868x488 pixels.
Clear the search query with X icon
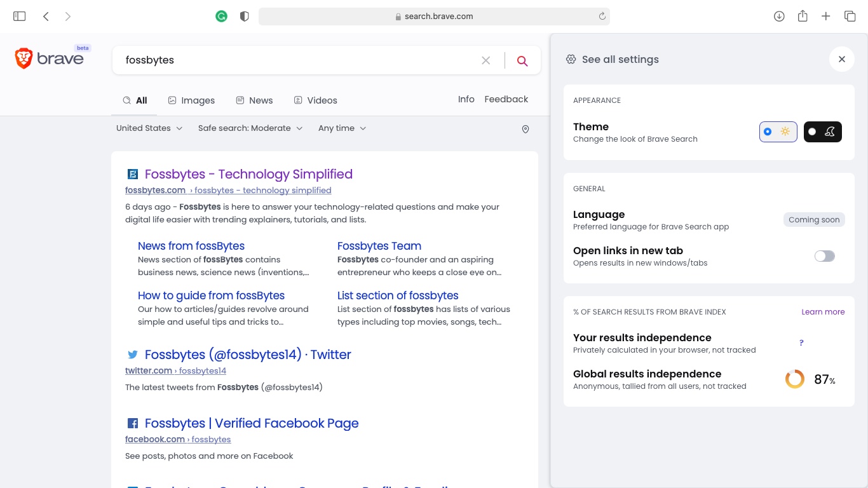[486, 60]
